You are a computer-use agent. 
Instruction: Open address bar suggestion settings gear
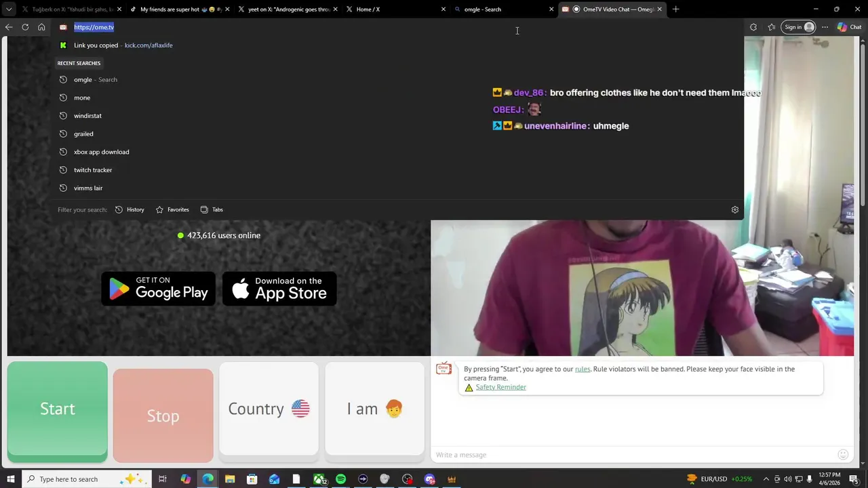[735, 209]
